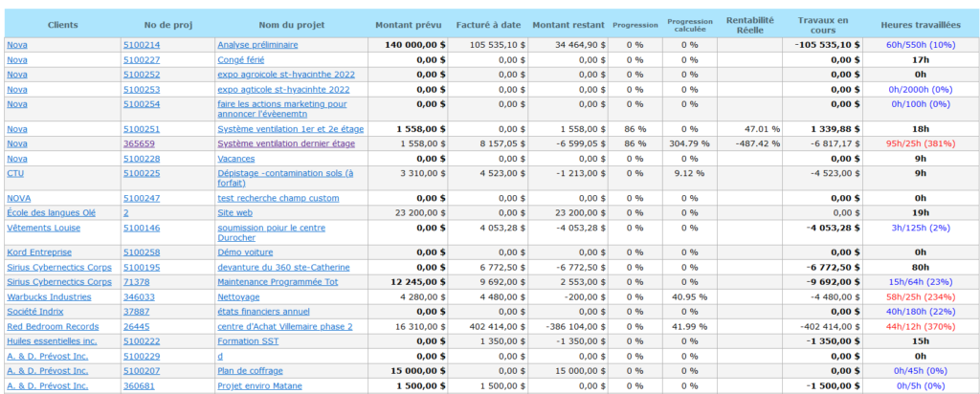Select the 44h/12h (370%) hours value
The image size is (980, 394).
coord(921,326)
